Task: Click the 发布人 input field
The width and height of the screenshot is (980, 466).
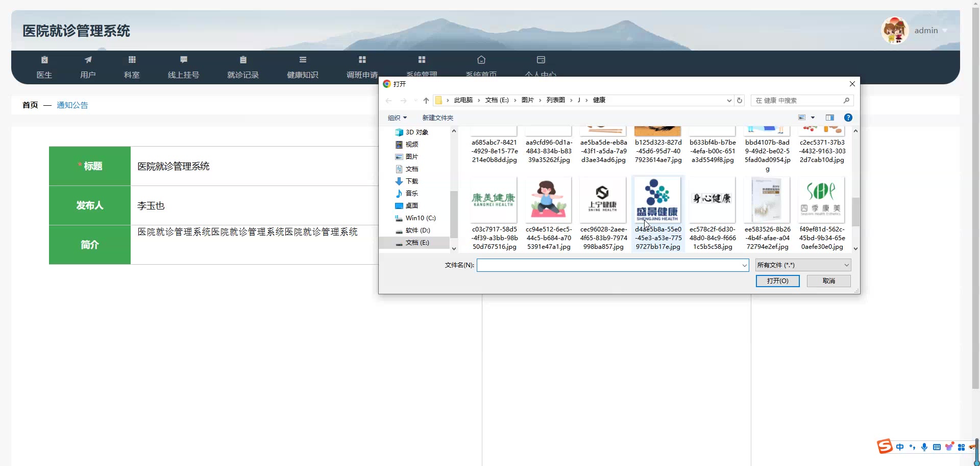Action: pyautogui.click(x=255, y=205)
